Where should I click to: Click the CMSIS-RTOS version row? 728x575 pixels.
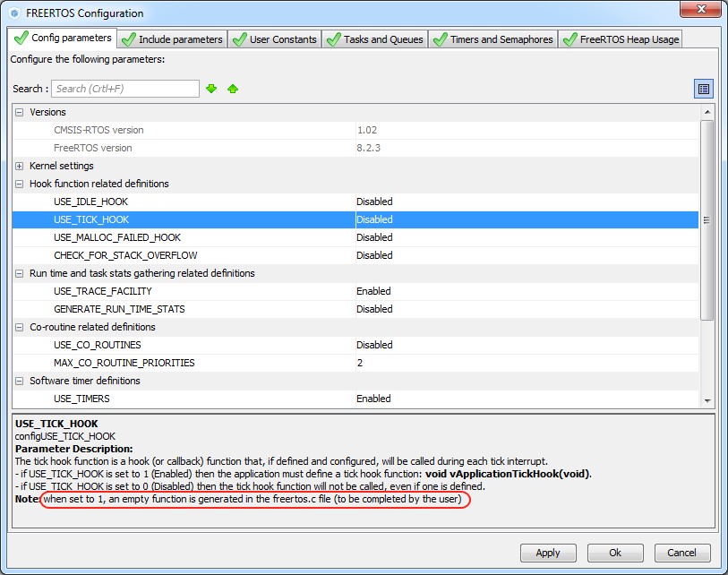click(x=355, y=130)
